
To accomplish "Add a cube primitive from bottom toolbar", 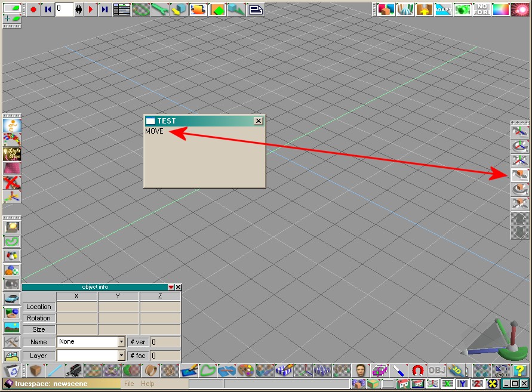I will pos(35,371).
